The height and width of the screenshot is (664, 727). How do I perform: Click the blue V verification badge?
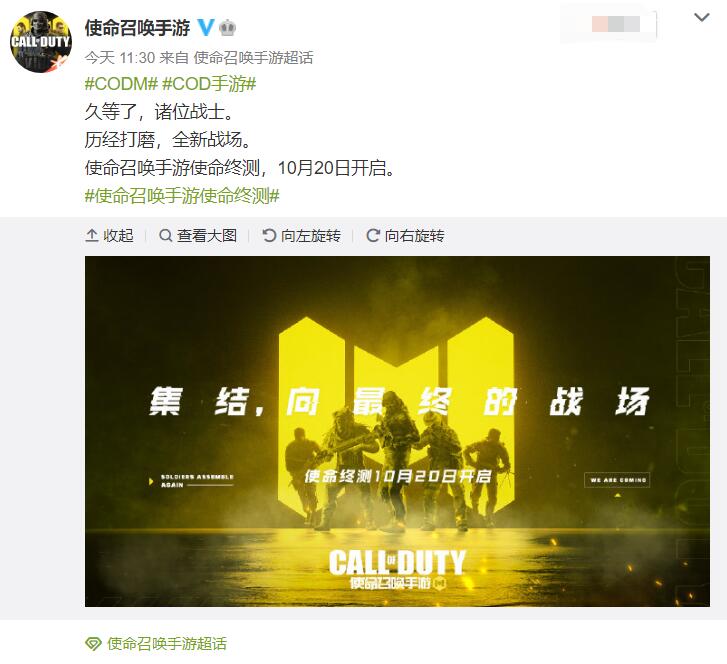[x=205, y=28]
